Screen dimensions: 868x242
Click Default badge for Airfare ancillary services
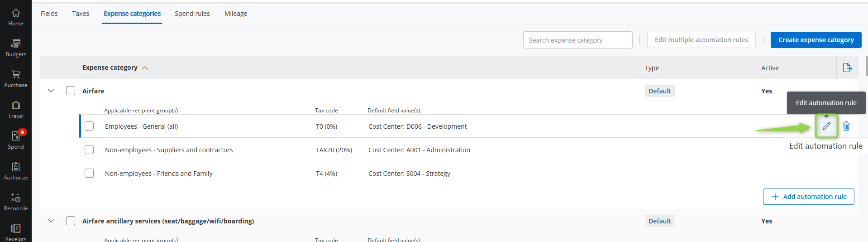coord(659,221)
